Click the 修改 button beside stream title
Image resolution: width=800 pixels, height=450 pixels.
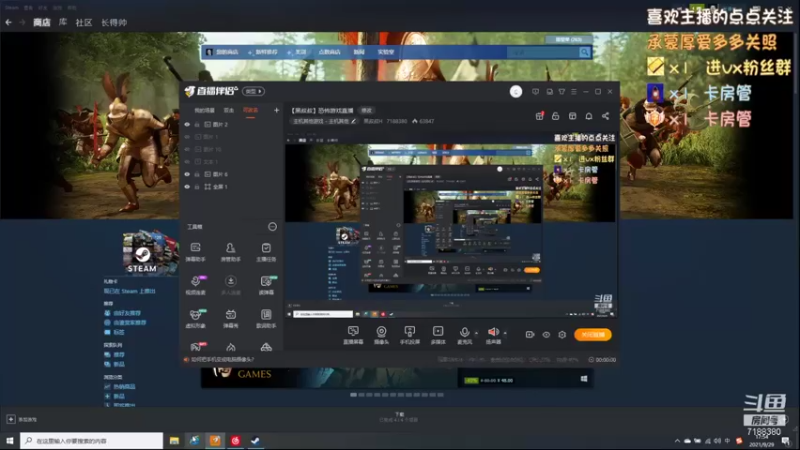367,110
